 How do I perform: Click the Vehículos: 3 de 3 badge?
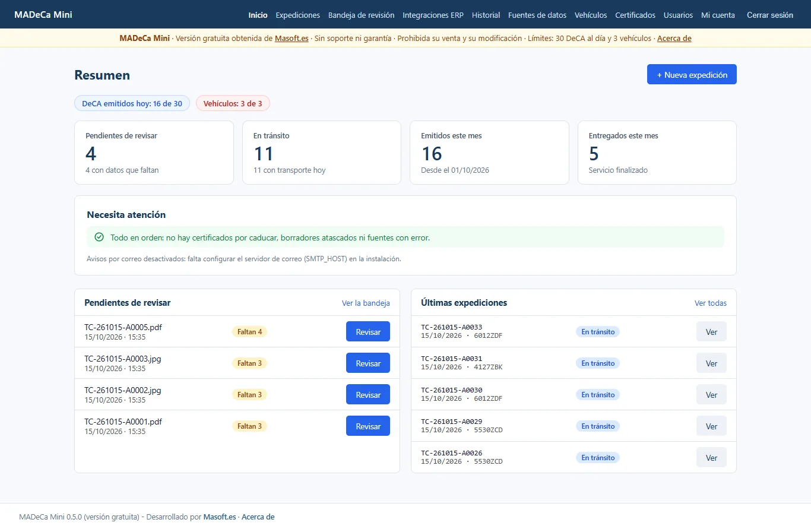click(x=233, y=103)
